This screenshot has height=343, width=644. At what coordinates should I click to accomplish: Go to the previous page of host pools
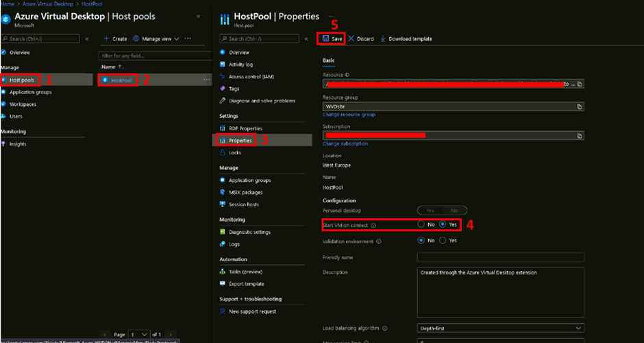[x=105, y=334]
